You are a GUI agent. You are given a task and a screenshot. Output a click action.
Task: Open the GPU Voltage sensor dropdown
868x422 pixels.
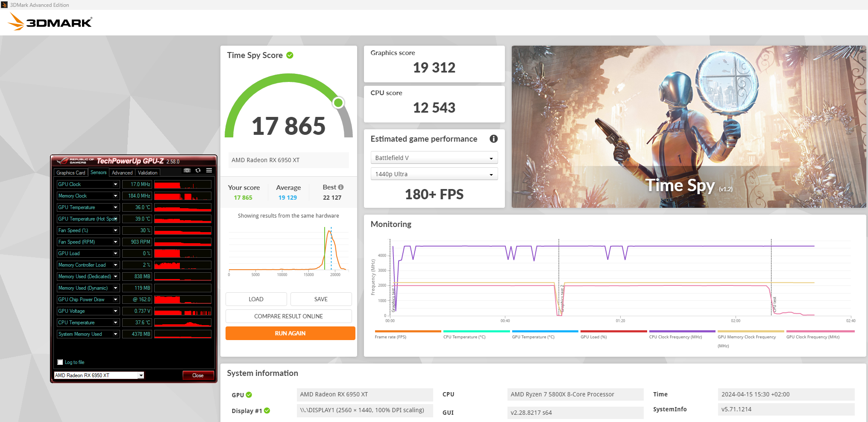(x=115, y=311)
